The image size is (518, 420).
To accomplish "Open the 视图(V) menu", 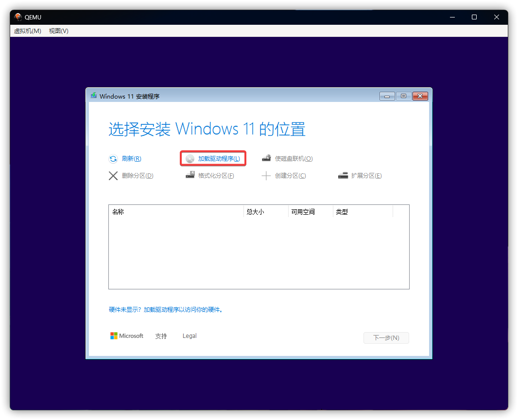I will pyautogui.click(x=58, y=31).
